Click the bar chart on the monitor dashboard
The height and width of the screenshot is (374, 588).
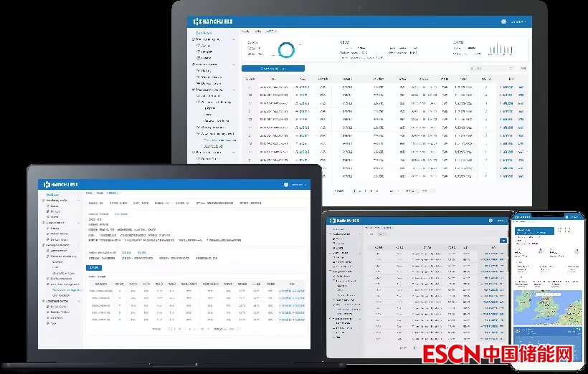pos(501,49)
